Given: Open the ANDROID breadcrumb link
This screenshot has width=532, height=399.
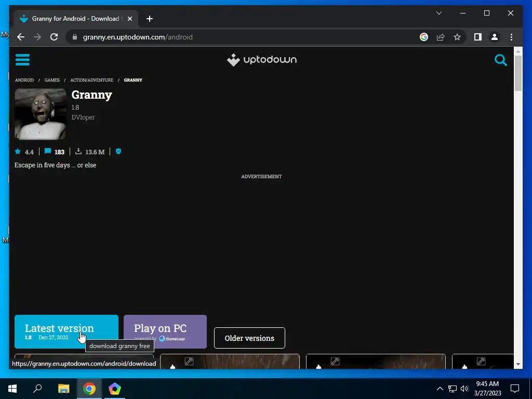Looking at the screenshot, I should pos(24,80).
